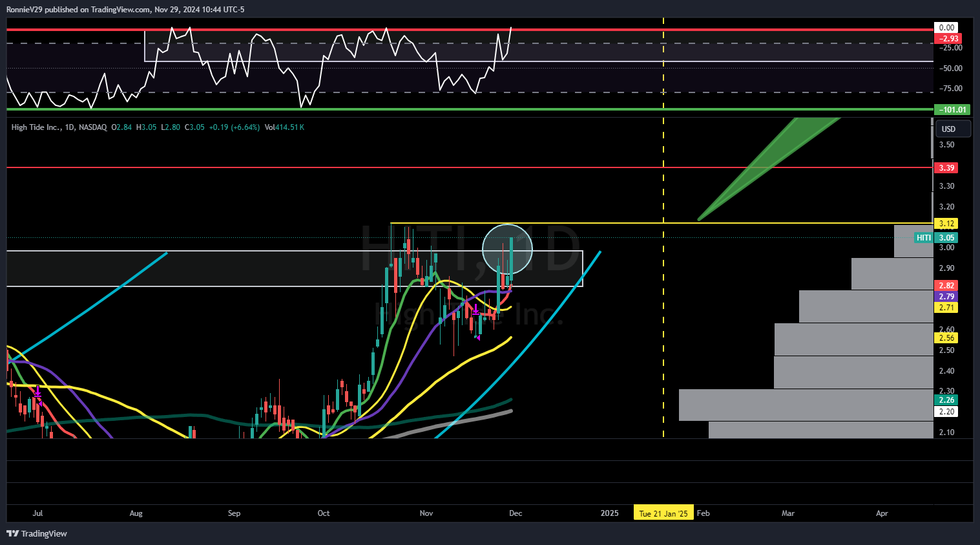
Task: Click the 3.50 price scale label
Action: [946, 145]
